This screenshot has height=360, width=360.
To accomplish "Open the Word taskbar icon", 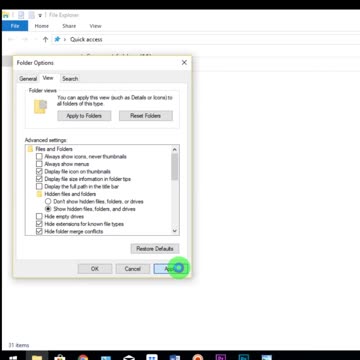I will 175,358.
